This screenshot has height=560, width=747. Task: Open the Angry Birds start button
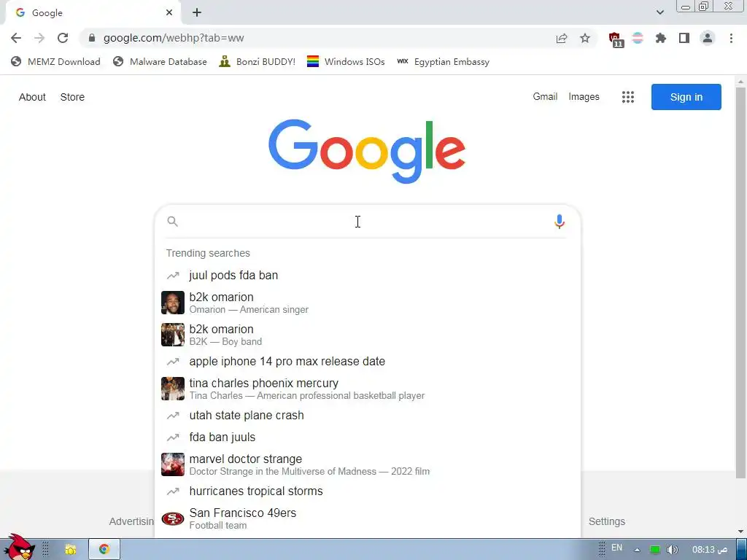tap(18, 548)
